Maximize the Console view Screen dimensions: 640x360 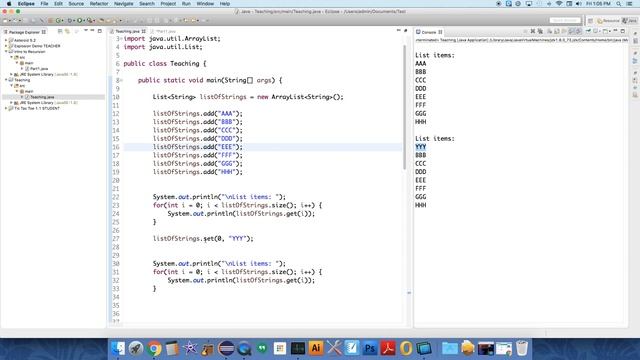click(623, 31)
